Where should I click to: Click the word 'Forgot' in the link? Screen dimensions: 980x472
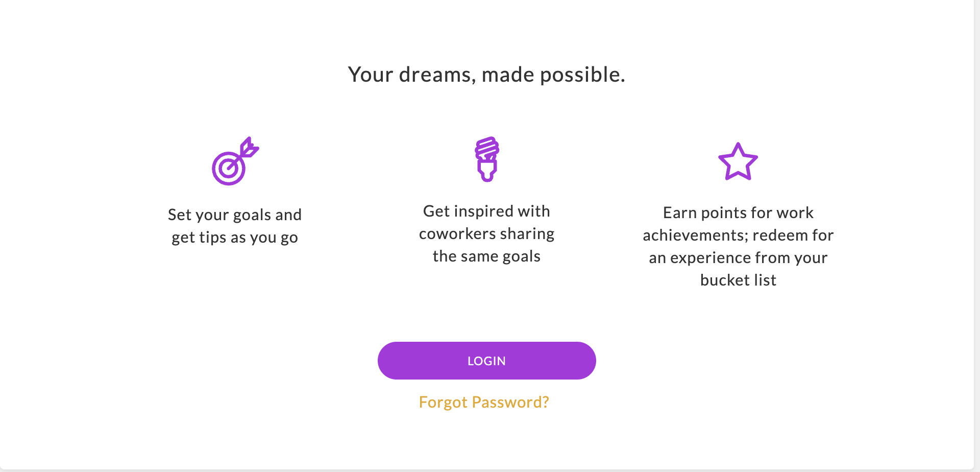click(x=443, y=403)
